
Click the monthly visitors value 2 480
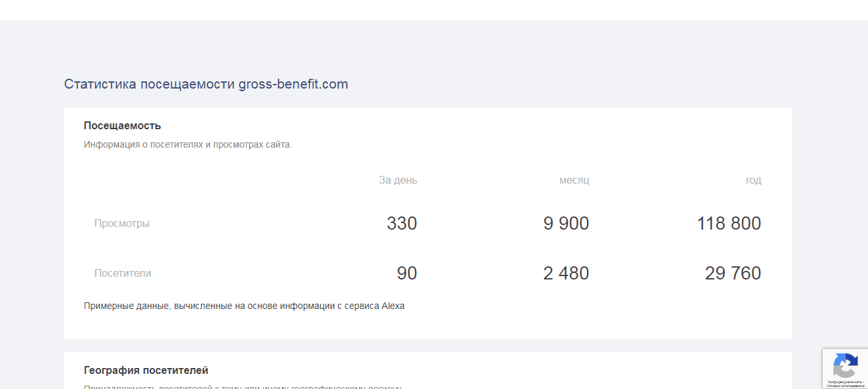click(x=566, y=273)
